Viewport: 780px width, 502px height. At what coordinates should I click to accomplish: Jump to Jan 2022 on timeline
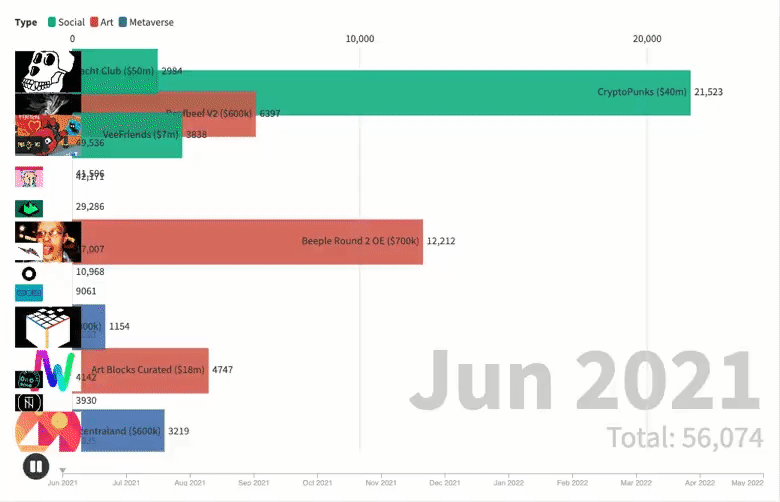(x=508, y=483)
